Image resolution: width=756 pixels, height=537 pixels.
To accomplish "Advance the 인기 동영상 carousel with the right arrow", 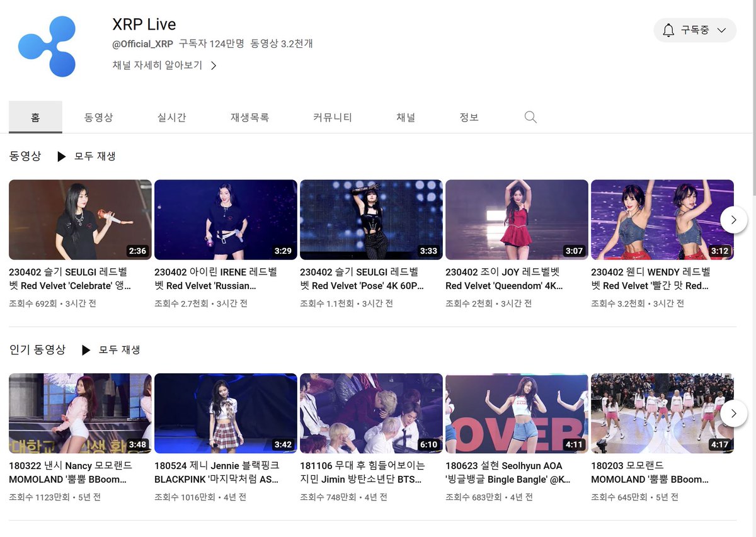I will point(733,414).
